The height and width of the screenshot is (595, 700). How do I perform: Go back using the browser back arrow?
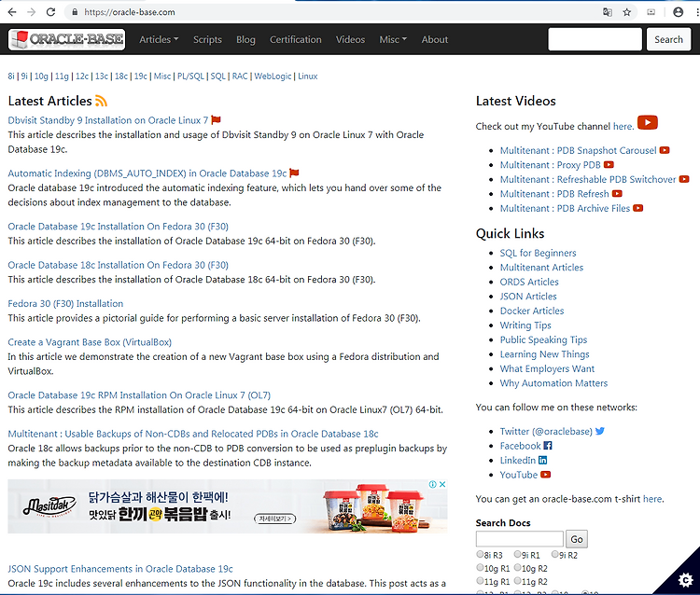click(x=12, y=12)
